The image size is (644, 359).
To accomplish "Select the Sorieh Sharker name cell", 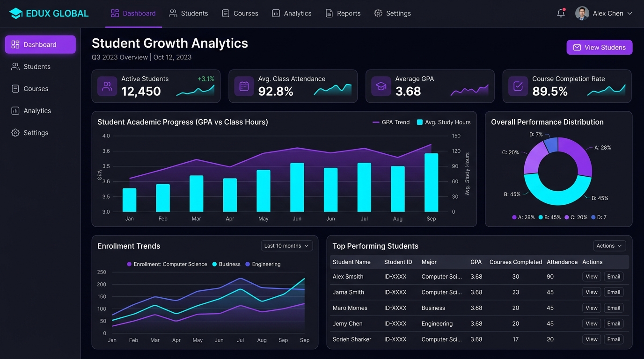I will pyautogui.click(x=352, y=339).
